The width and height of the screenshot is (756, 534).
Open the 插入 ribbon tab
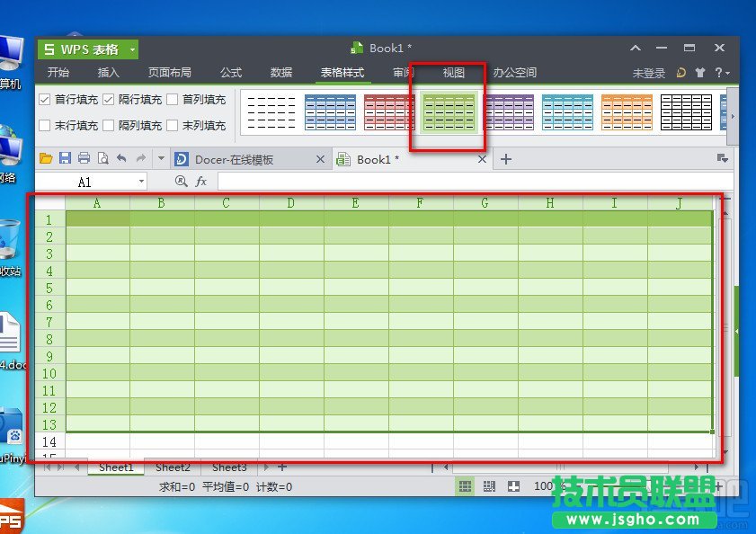[108, 75]
